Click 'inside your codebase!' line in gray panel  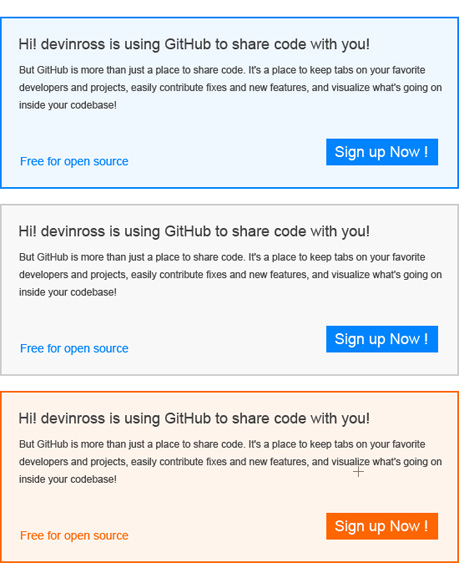[68, 292]
